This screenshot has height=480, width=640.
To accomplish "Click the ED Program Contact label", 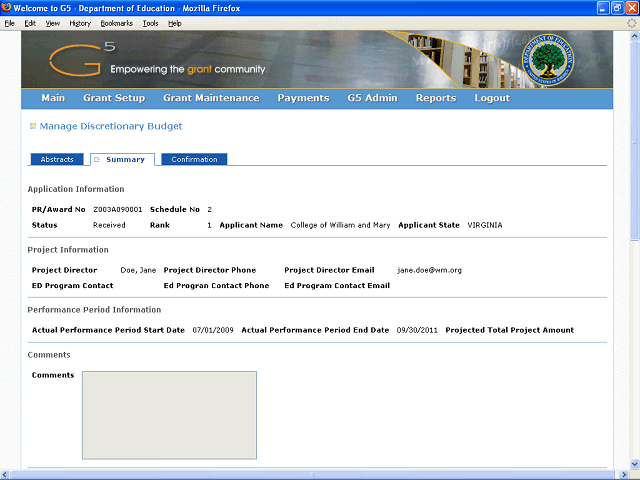I will [73, 285].
